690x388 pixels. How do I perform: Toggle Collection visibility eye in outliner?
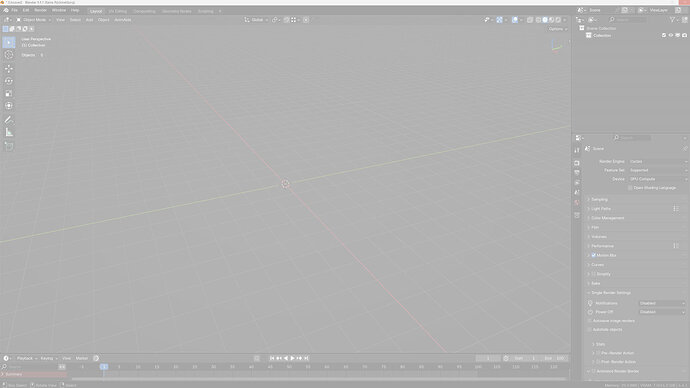tap(671, 35)
